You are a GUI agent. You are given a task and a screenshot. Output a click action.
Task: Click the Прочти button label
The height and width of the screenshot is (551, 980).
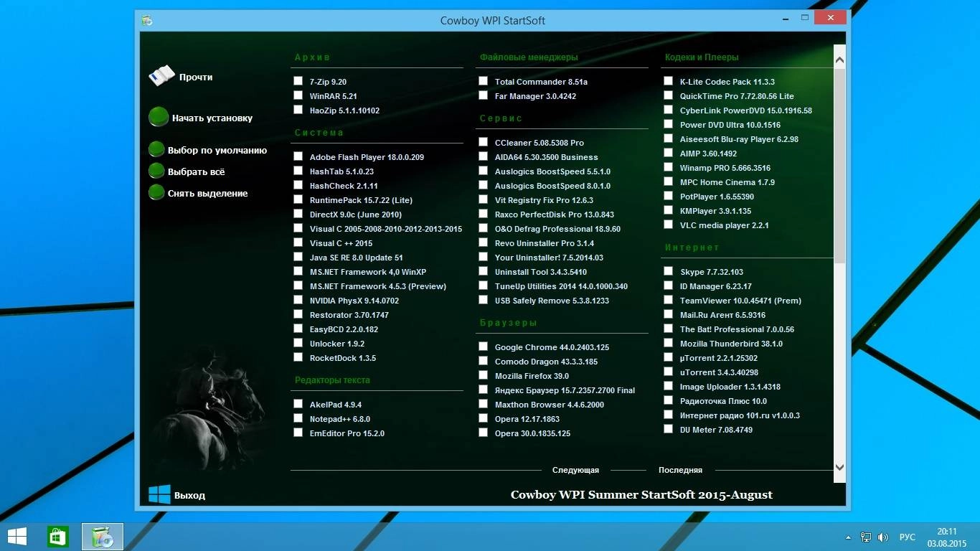click(196, 77)
